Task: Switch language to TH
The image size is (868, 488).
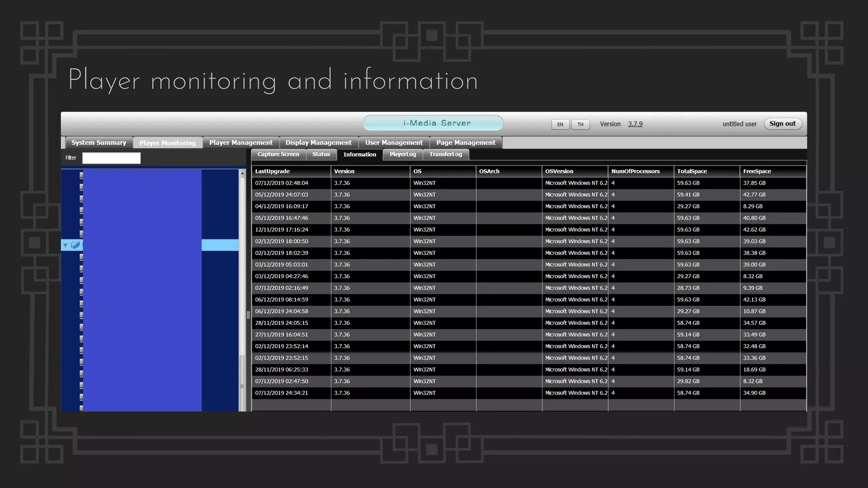Action: coord(580,124)
